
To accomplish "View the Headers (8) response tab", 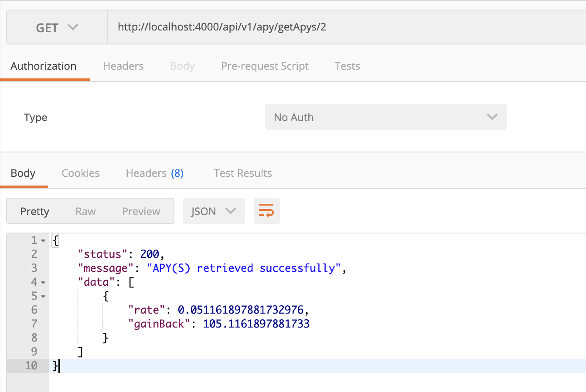I will [154, 173].
